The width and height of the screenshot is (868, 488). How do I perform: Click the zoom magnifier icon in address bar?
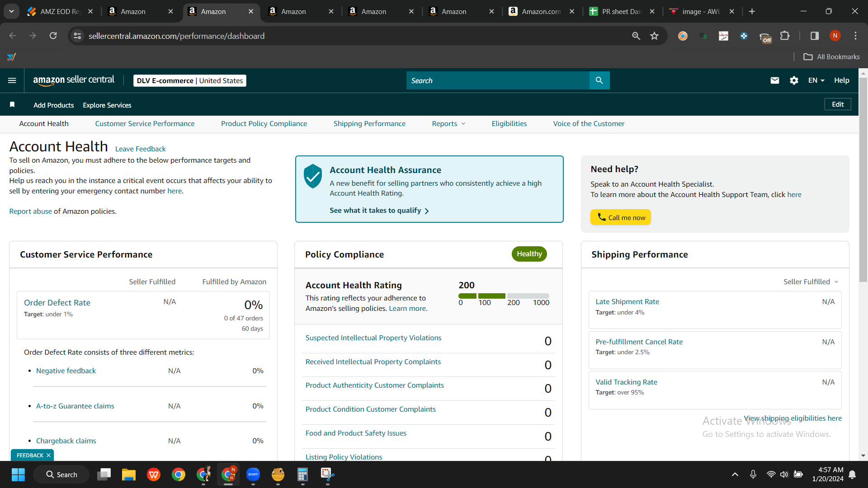click(x=636, y=36)
